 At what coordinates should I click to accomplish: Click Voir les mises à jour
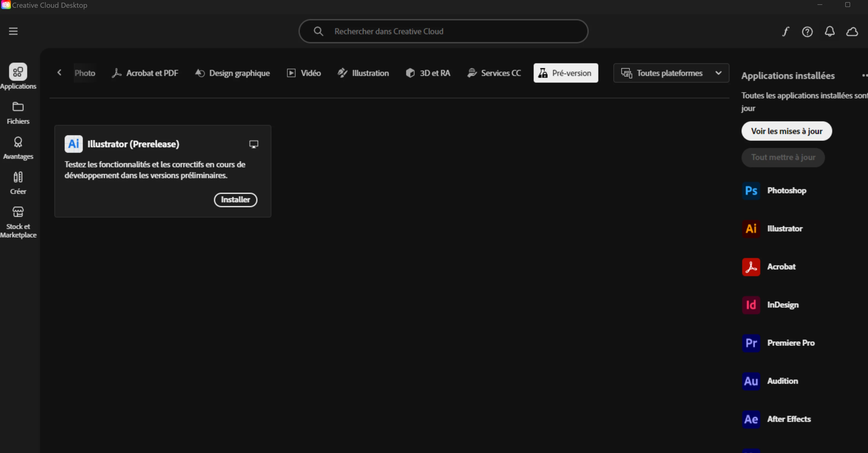pos(786,131)
